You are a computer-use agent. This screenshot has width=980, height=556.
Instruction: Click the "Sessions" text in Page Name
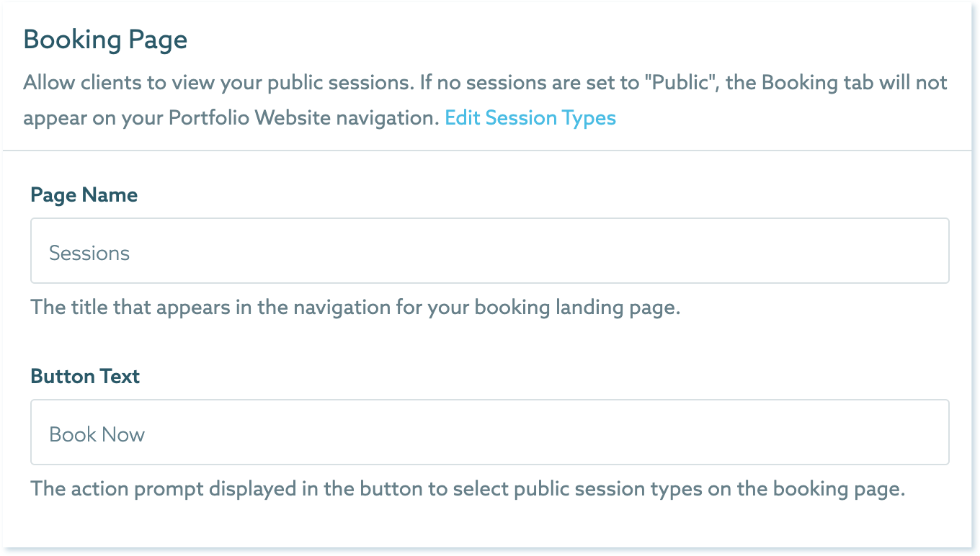(x=89, y=254)
